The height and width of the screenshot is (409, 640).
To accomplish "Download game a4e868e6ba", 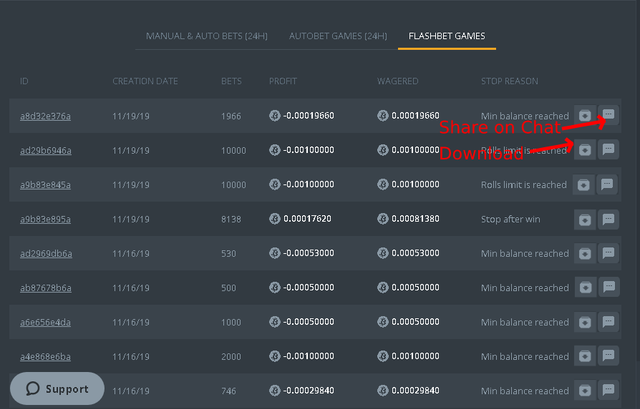I will coord(584,356).
